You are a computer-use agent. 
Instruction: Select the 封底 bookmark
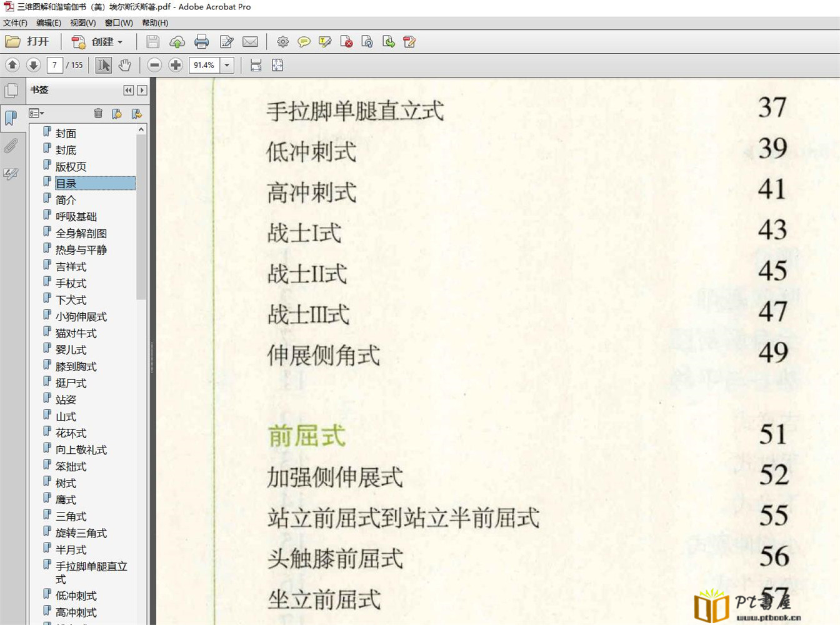tap(66, 150)
